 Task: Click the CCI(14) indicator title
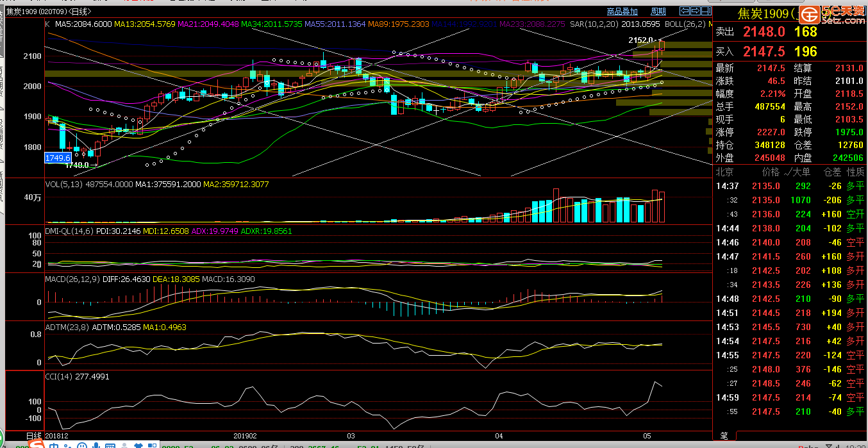tap(58, 377)
